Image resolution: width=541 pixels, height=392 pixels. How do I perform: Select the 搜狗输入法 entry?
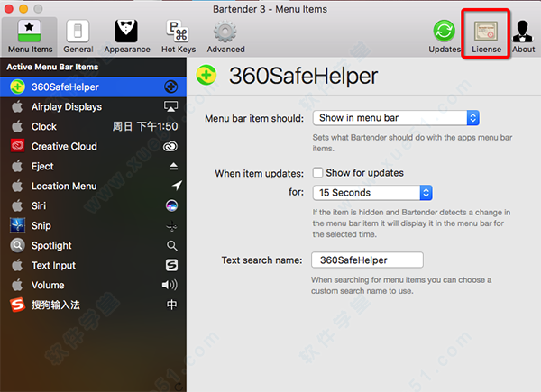pyautogui.click(x=58, y=305)
